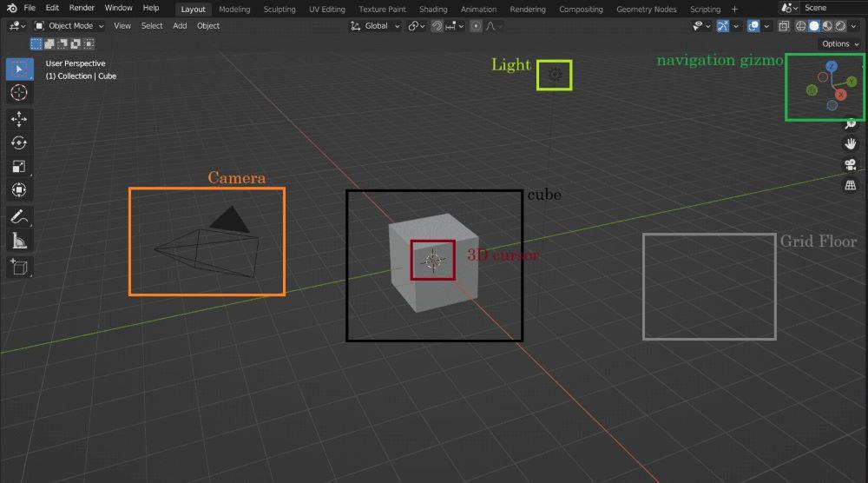Toggle the camera view icon
Image resolution: width=868 pixels, height=483 pixels.
pyautogui.click(x=851, y=164)
